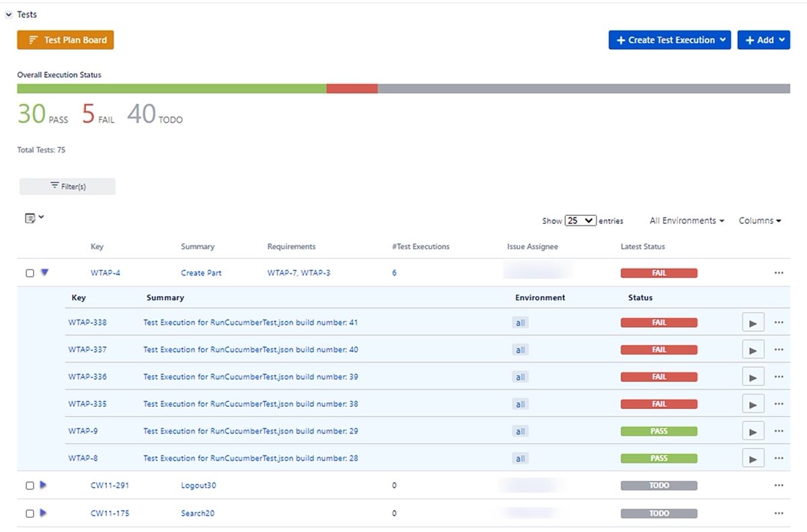Tick the checkbox for WTAP-4 test
The height and width of the screenshot is (532, 807).
tap(30, 274)
